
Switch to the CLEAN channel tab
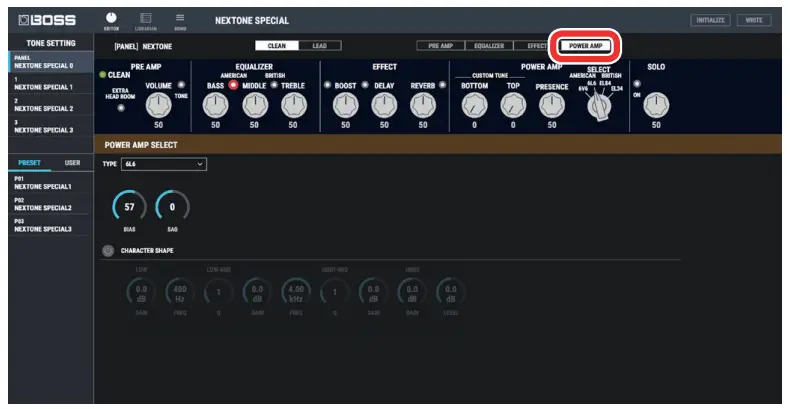(277, 46)
